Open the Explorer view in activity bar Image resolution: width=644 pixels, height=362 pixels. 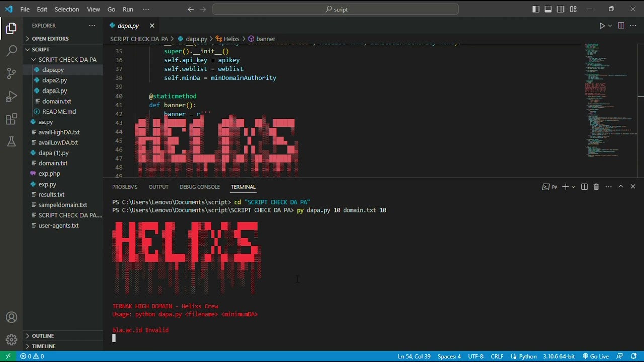pyautogui.click(x=11, y=29)
